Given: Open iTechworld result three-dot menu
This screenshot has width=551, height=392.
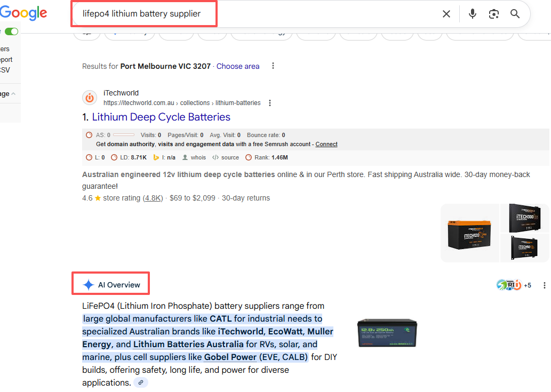Looking at the screenshot, I should point(270,103).
